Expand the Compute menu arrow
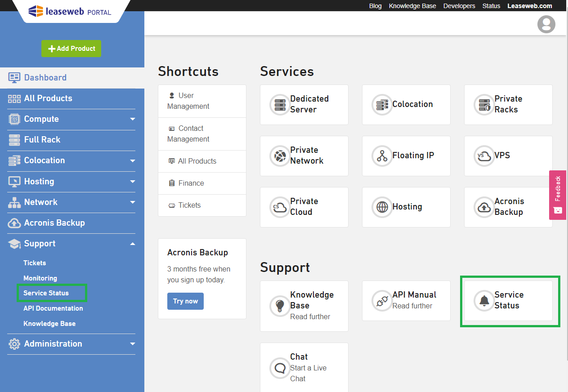The height and width of the screenshot is (392, 568). (x=132, y=119)
